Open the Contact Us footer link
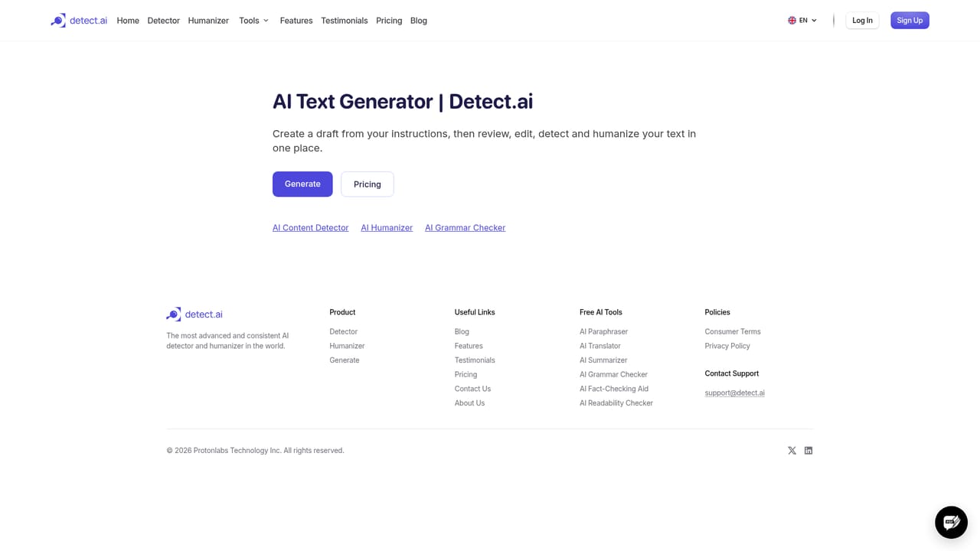This screenshot has height=551, width=980. tap(472, 389)
